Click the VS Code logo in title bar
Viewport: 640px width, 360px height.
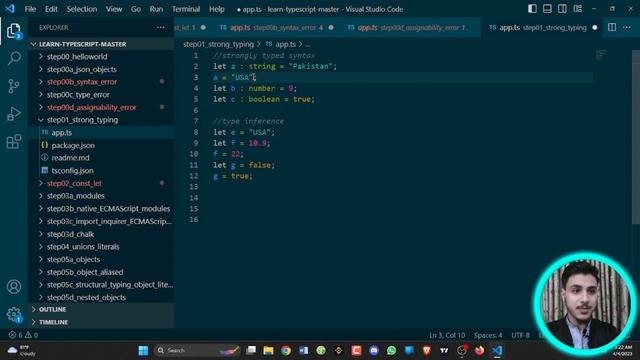pos(10,9)
